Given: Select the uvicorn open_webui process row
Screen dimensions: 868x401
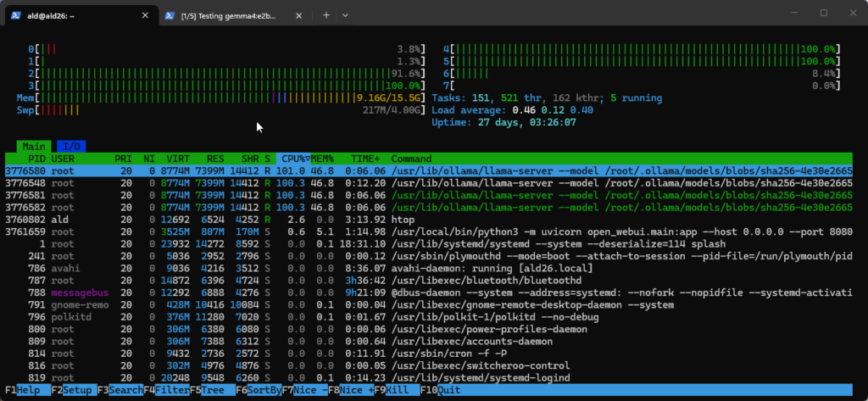Looking at the screenshot, I should click(429, 231).
